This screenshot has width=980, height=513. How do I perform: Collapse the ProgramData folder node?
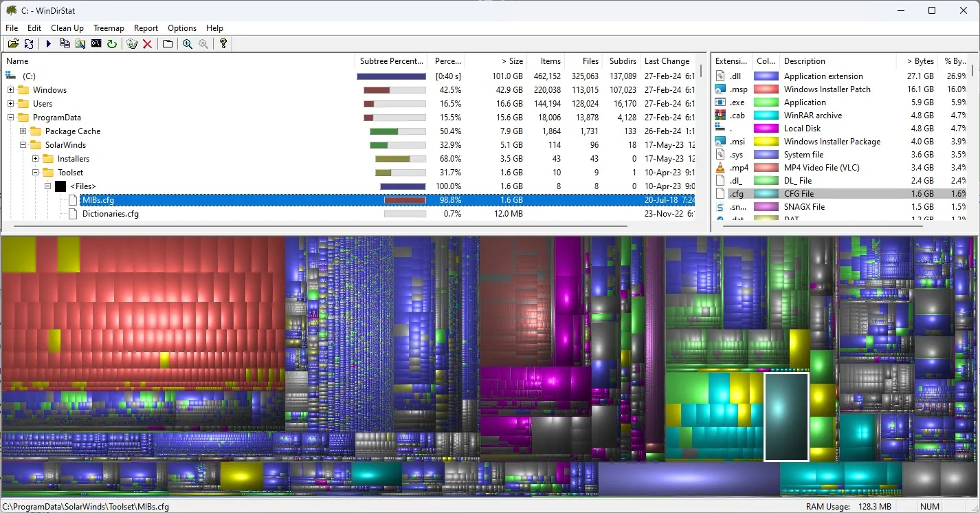(11, 118)
